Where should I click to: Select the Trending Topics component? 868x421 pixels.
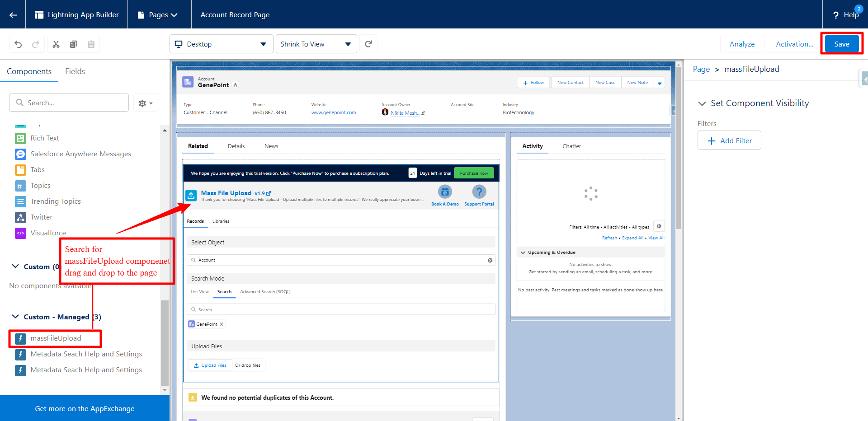[48, 201]
